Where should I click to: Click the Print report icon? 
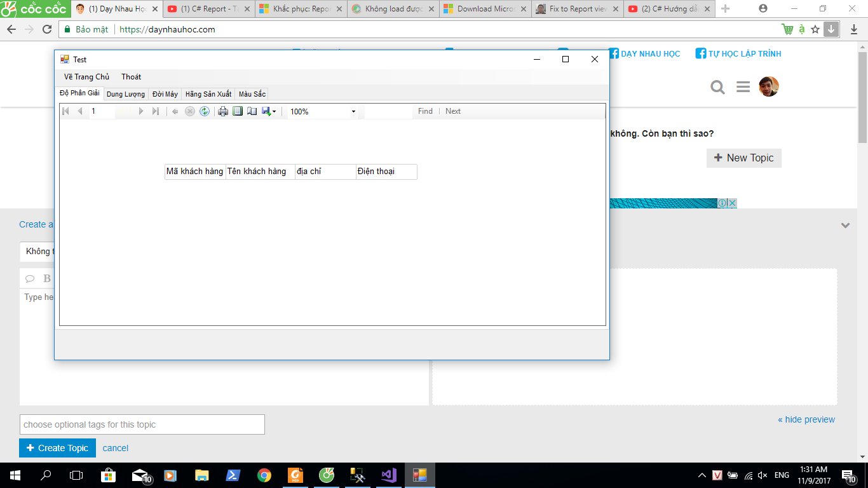[223, 111]
